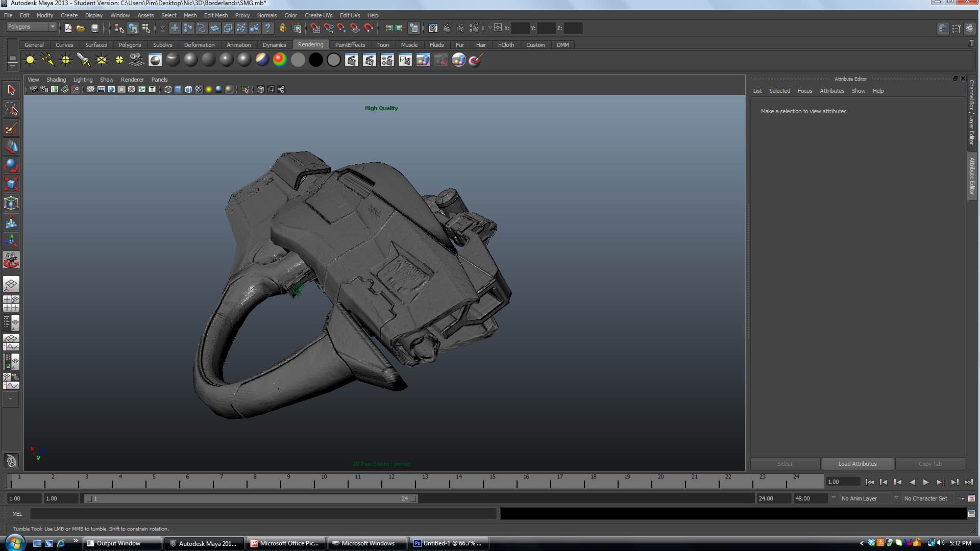Expand the No Character Set dropdown
Screen dimensions: 980x551
[x=896, y=498]
